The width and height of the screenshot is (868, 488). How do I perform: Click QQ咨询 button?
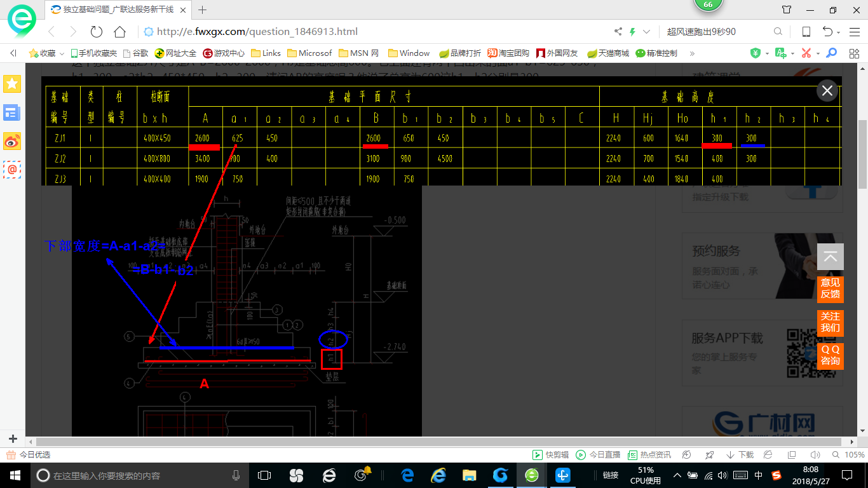[831, 355]
